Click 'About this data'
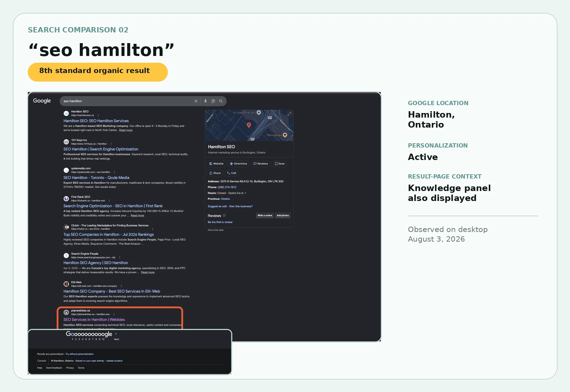570x392 pixels. pos(216,230)
